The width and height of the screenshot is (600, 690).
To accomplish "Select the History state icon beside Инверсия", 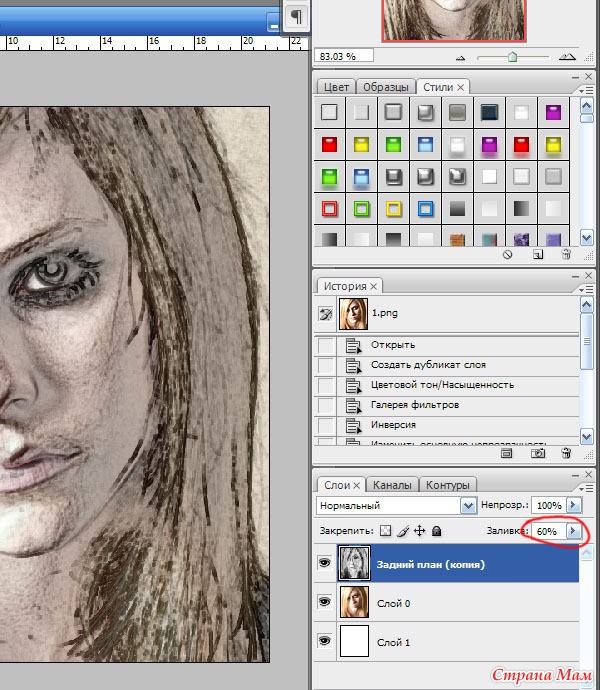I will coord(353,425).
